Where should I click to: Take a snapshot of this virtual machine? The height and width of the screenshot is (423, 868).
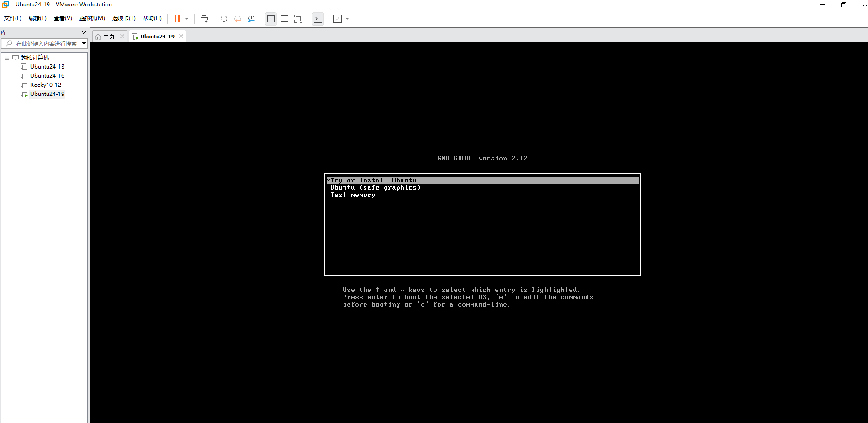point(224,19)
